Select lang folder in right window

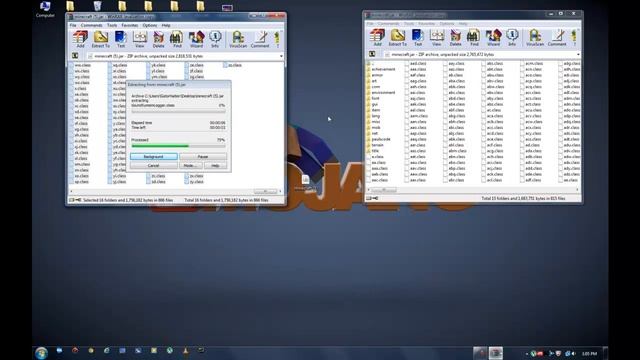click(x=373, y=116)
